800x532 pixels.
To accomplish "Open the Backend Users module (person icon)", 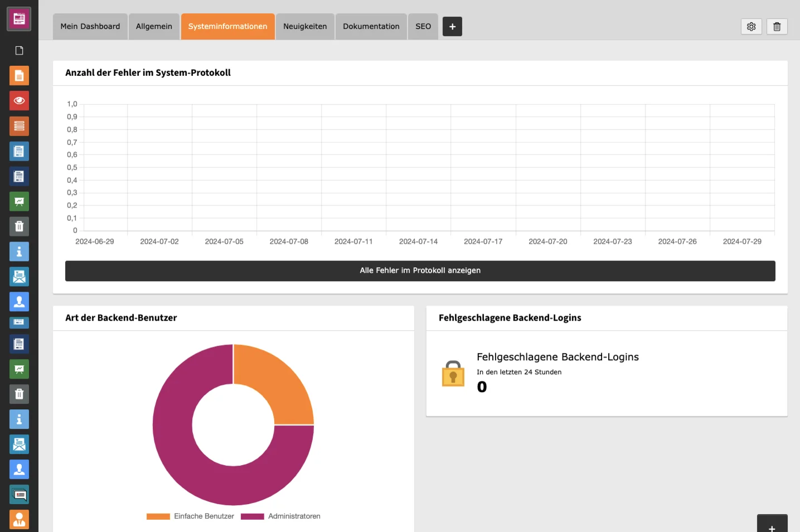I will 19,302.
